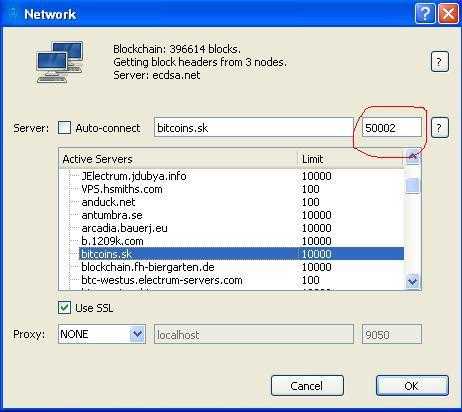
Task: Click server list scroll down arrow
Action: (413, 282)
